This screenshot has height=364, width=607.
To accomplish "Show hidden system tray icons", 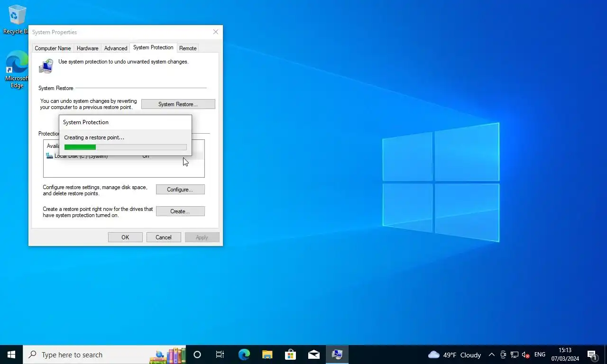I will pyautogui.click(x=492, y=355).
